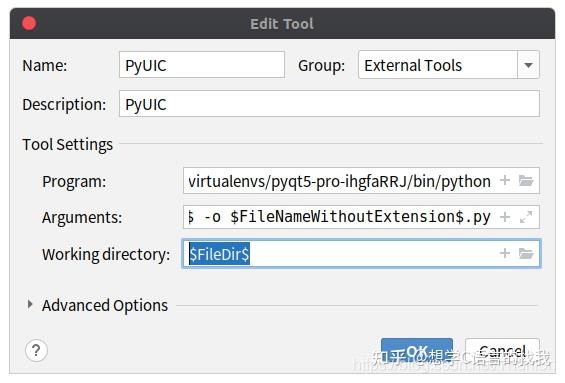Image resolution: width=565 pixels, height=383 pixels.
Task: Open the help question mark button
Action: [36, 350]
